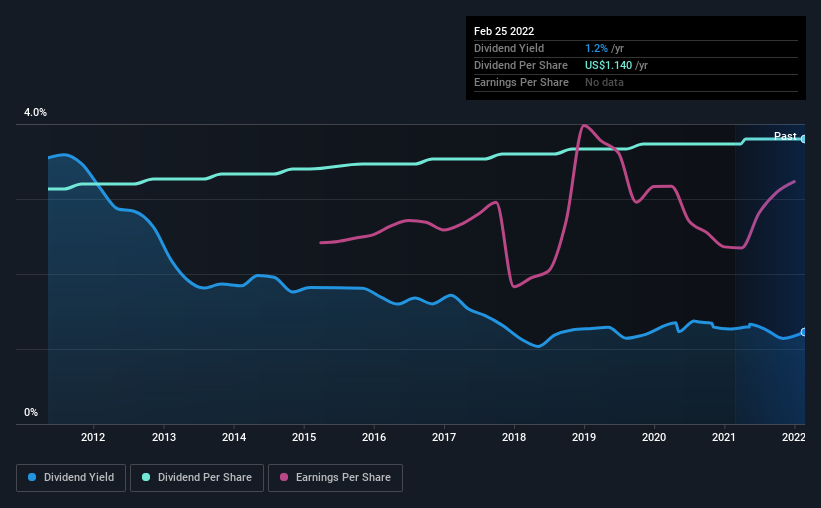
Task: Pick the 2019 tick on the time axis
Action: pos(584,437)
